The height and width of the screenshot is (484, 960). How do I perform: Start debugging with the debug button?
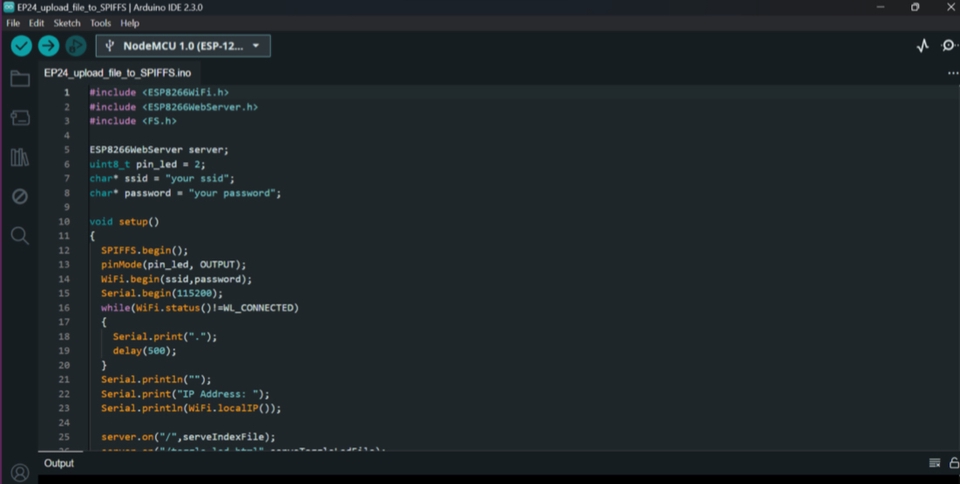[x=76, y=46]
